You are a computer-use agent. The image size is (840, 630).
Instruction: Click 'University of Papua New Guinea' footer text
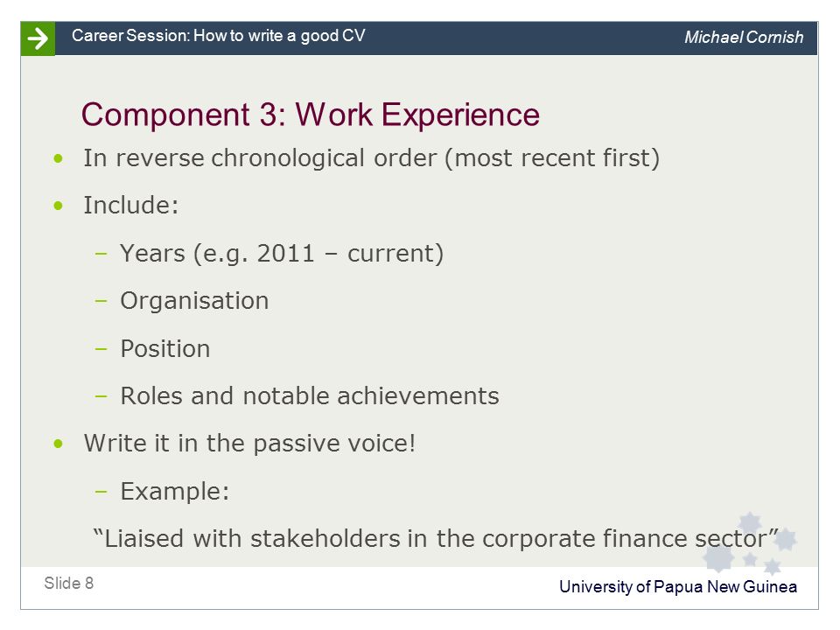pyautogui.click(x=677, y=586)
